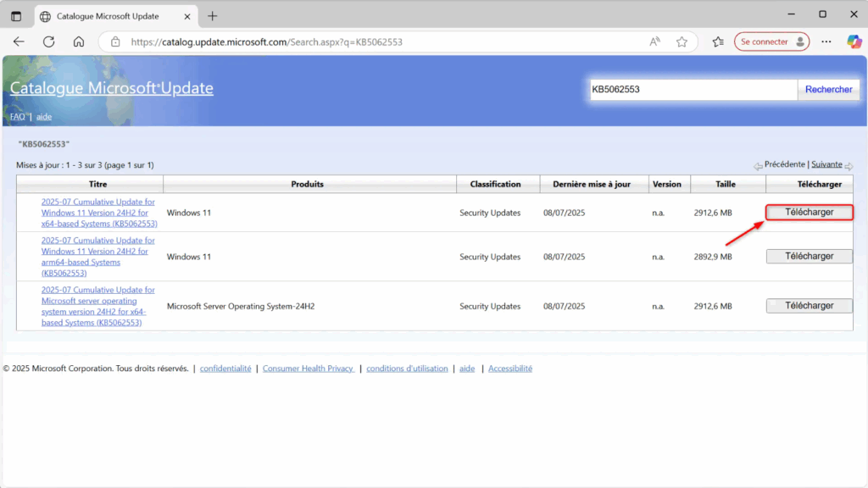
Task: Click Télécharger for the 2892,9 MB update
Action: tap(810, 256)
